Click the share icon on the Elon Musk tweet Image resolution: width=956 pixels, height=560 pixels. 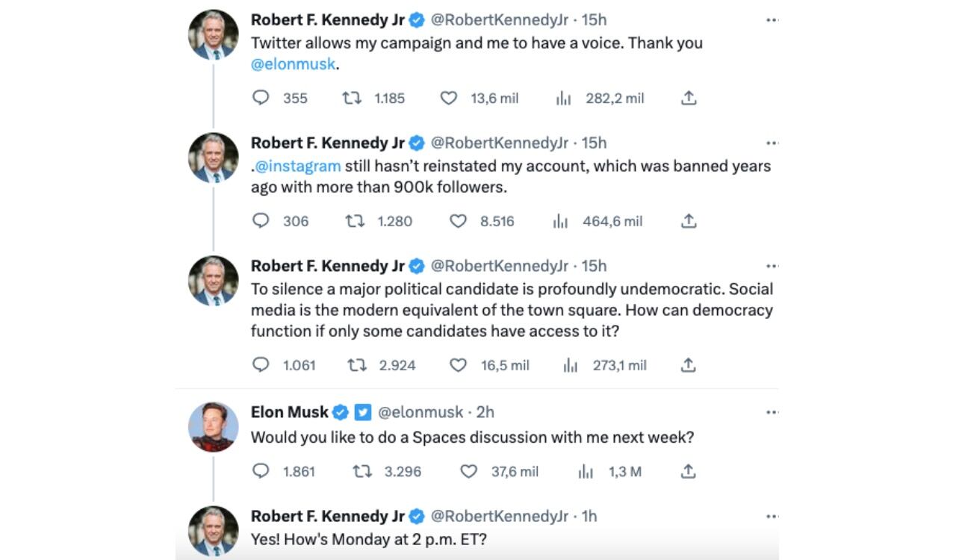[x=689, y=471]
